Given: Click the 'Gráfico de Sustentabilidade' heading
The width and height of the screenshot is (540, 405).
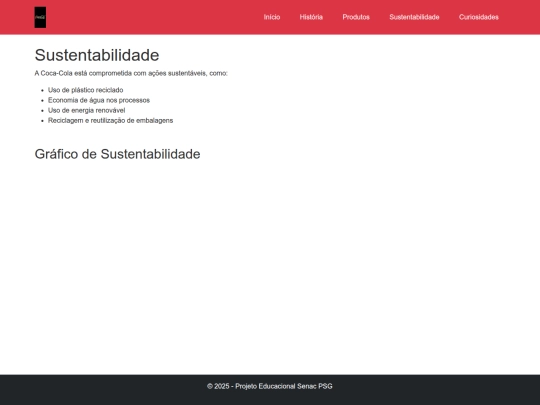Looking at the screenshot, I should [x=117, y=154].
